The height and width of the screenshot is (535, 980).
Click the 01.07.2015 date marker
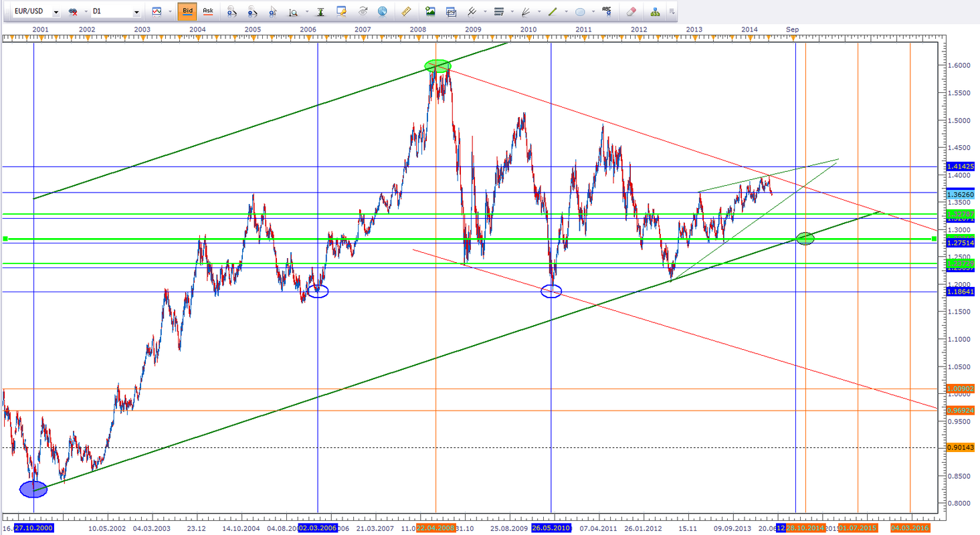point(858,528)
